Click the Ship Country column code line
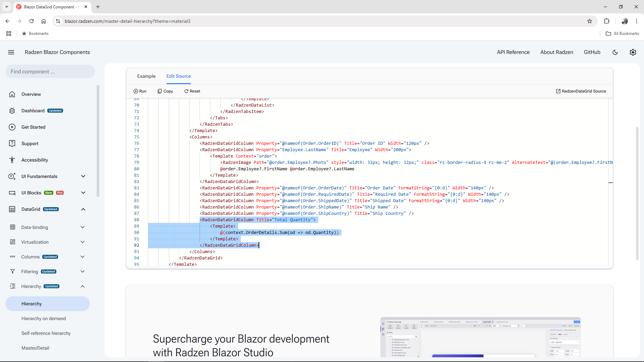The image size is (644, 362). (x=307, y=214)
